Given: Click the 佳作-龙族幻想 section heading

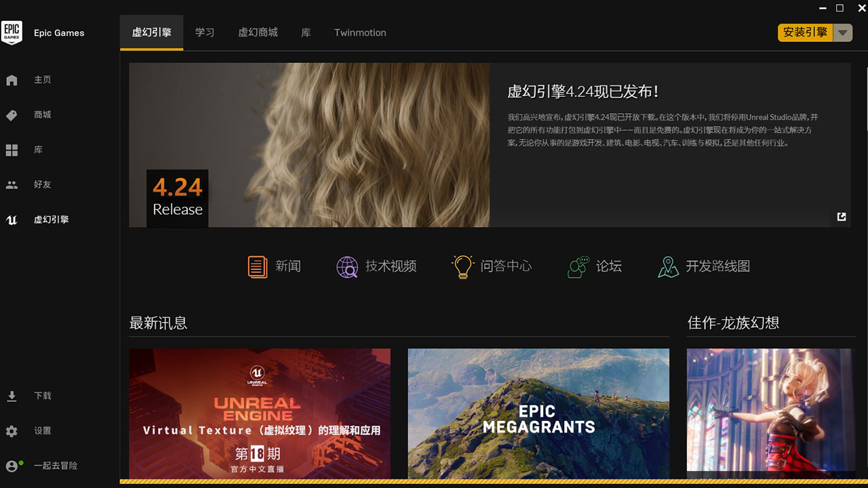Looking at the screenshot, I should (x=733, y=323).
